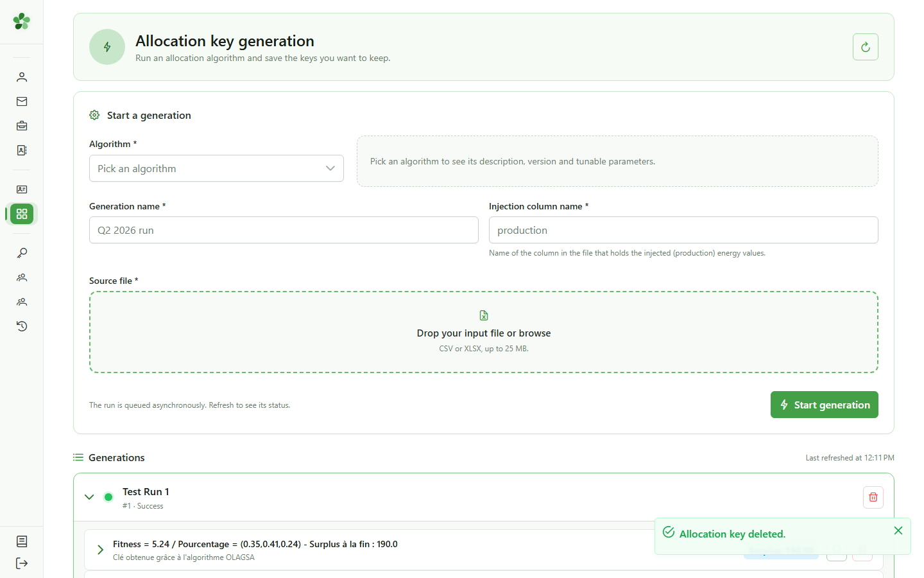Open the ID card sidebar icon
924x578 pixels.
click(x=22, y=189)
